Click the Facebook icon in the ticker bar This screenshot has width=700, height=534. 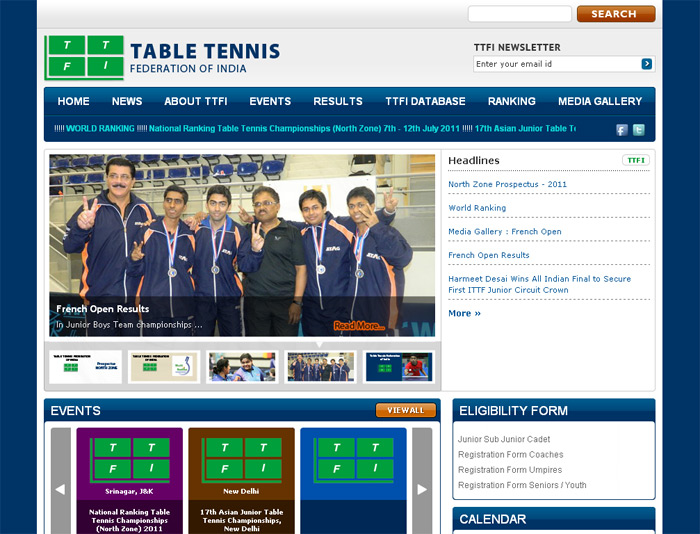pyautogui.click(x=621, y=130)
